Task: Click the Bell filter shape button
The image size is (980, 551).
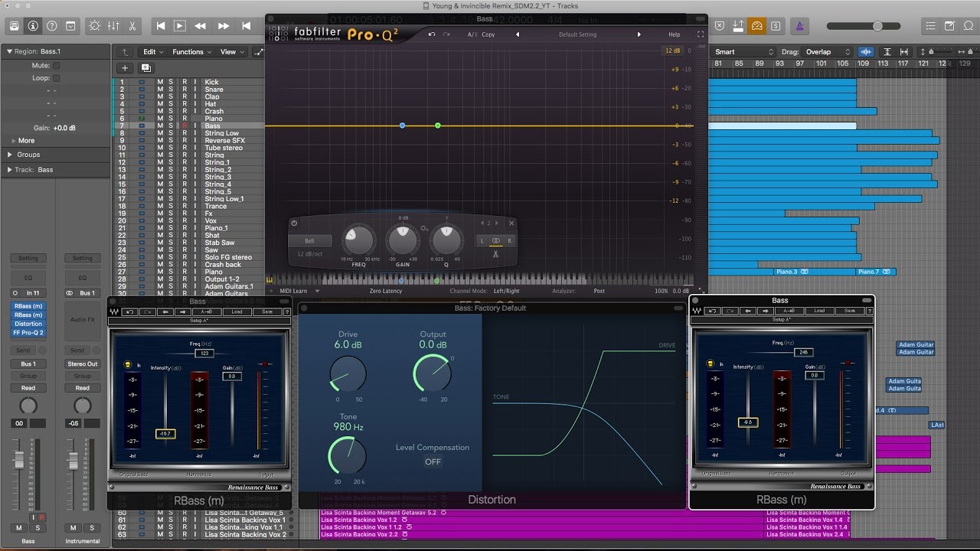Action: pos(309,240)
